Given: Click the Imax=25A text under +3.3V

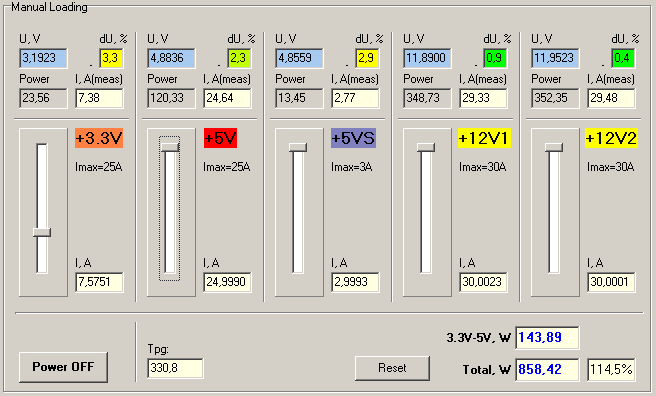Looking at the screenshot, I should 99,167.
